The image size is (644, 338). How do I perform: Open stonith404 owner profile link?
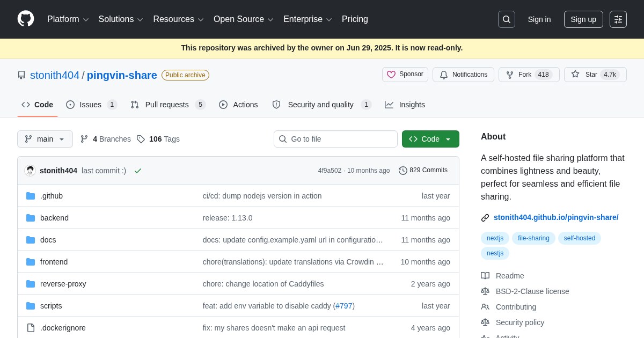(x=55, y=75)
